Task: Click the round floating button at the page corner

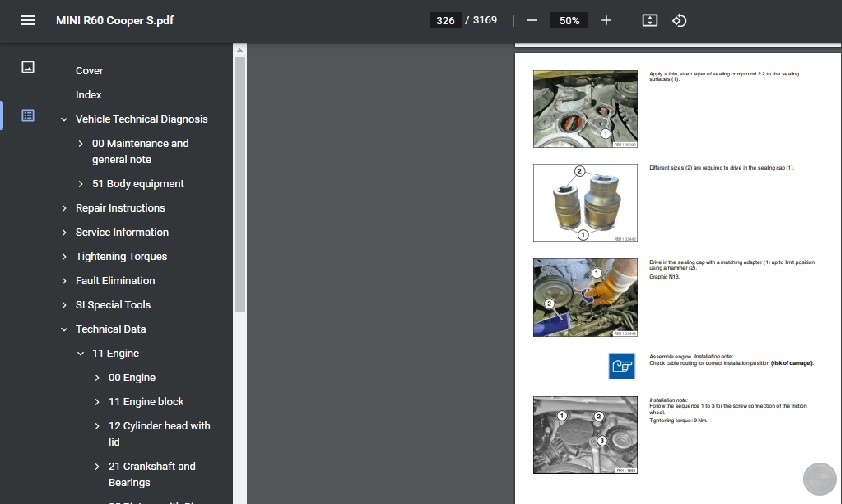Action: click(x=819, y=479)
